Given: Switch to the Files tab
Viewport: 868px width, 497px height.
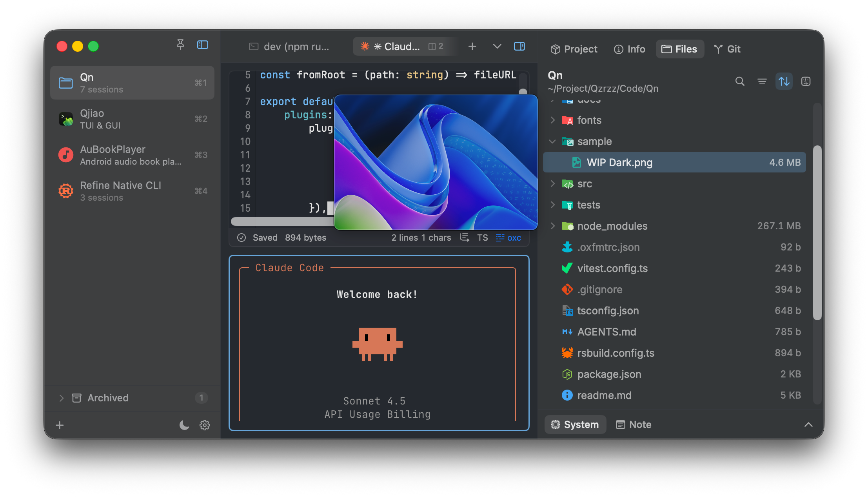Looking at the screenshot, I should click(679, 49).
